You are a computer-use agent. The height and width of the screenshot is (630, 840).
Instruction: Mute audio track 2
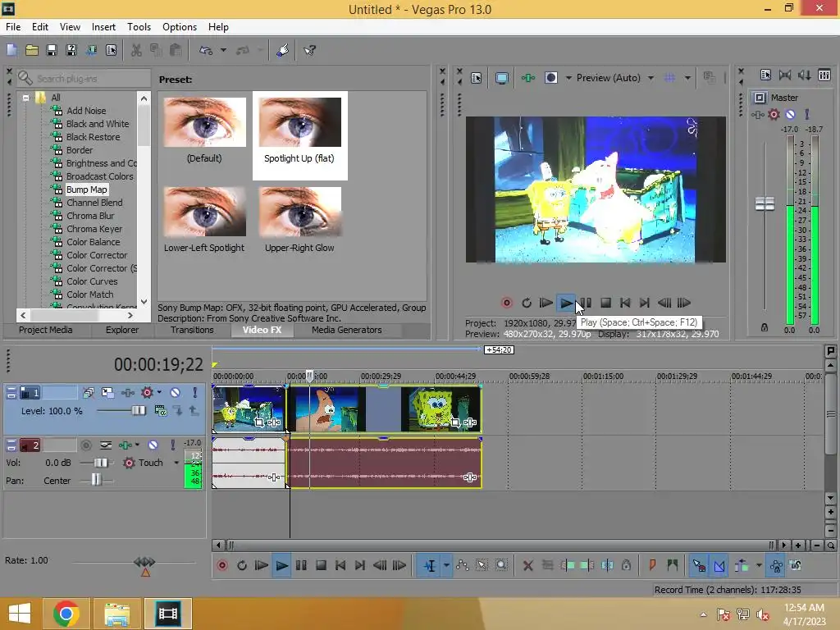(x=153, y=445)
